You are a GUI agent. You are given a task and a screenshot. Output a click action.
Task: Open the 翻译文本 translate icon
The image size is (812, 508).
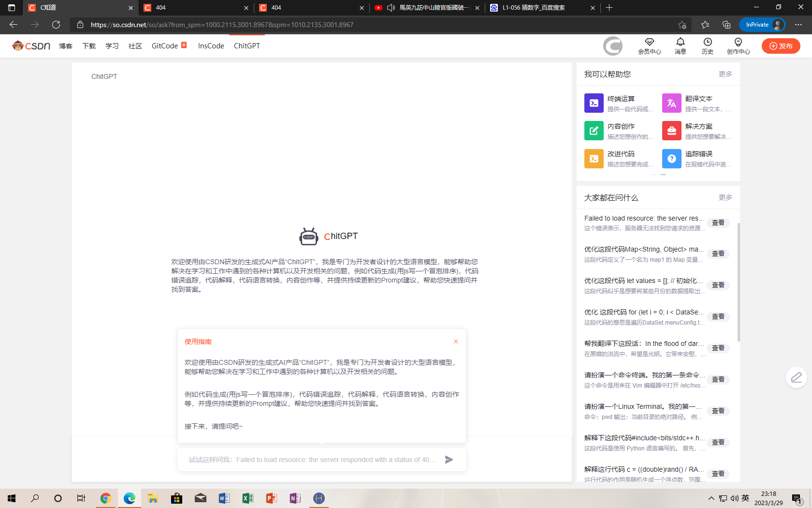(671, 103)
